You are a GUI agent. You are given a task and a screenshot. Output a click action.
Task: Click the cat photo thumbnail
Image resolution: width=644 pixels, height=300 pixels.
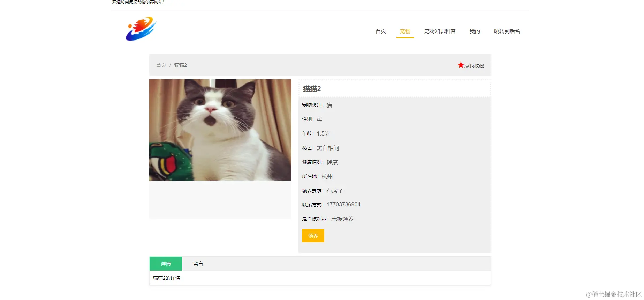tap(220, 130)
